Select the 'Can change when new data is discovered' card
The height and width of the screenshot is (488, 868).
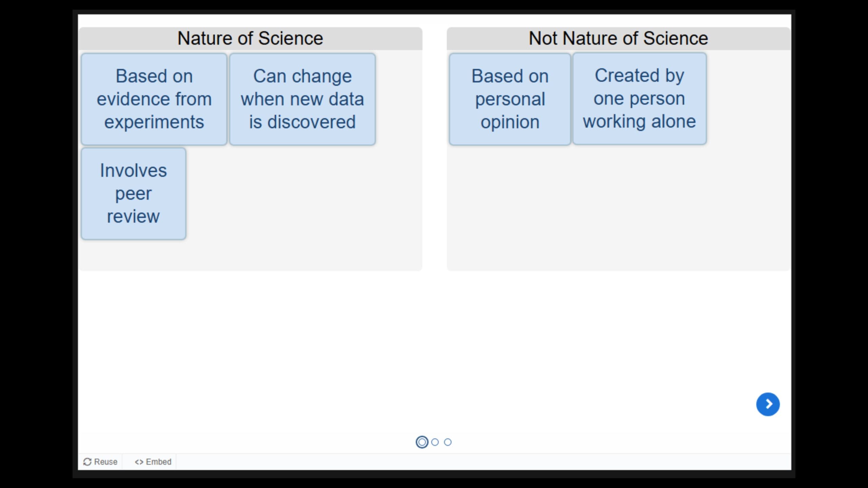(x=302, y=99)
